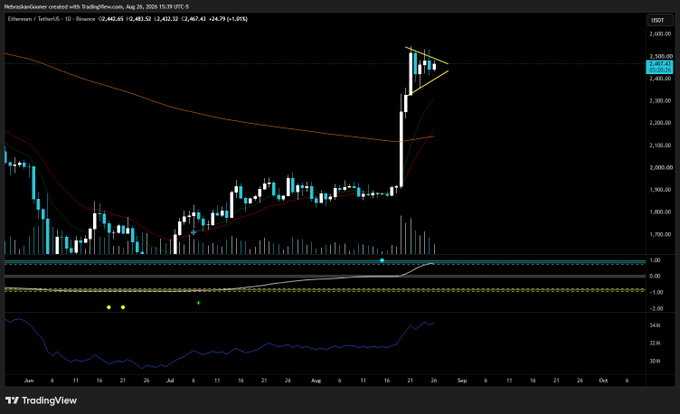Screen dimensions: 680x414
Task: Click the 2,600.00 price axis label
Action: click(x=660, y=34)
